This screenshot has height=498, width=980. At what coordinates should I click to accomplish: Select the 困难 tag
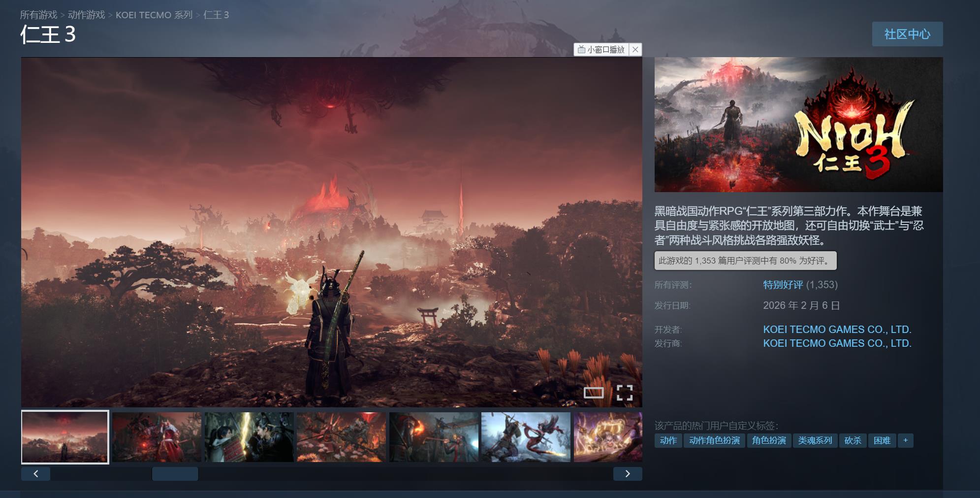click(x=882, y=440)
